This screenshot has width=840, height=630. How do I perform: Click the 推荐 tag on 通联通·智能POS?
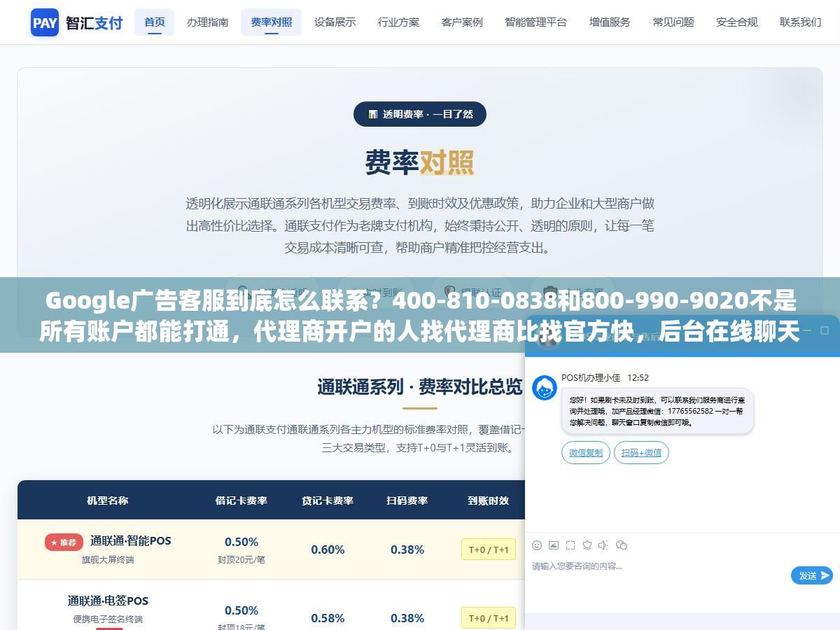(64, 542)
